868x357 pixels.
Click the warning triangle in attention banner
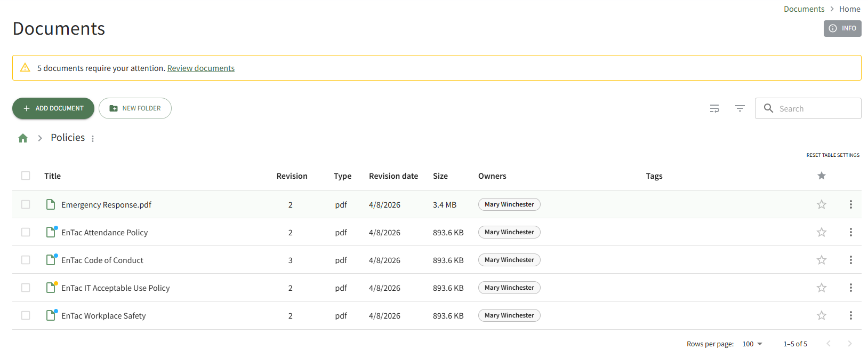(25, 68)
